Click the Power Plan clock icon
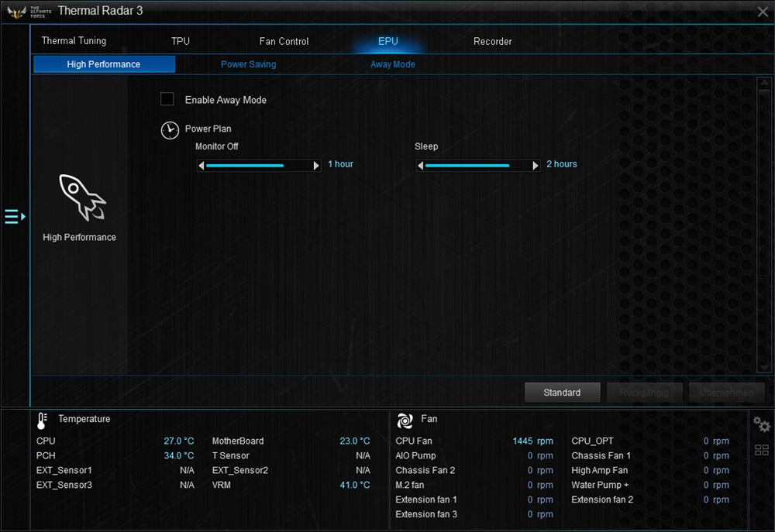Image resolution: width=775 pixels, height=532 pixels. tap(170, 130)
